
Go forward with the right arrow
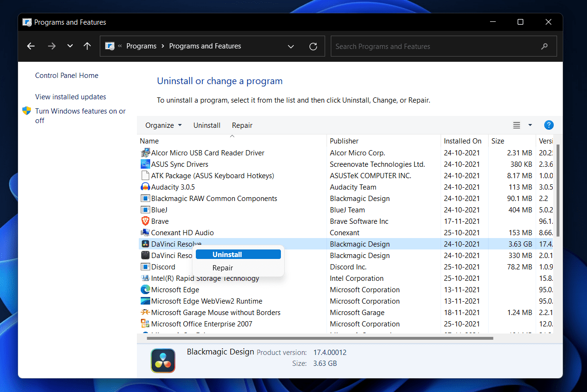(52, 46)
